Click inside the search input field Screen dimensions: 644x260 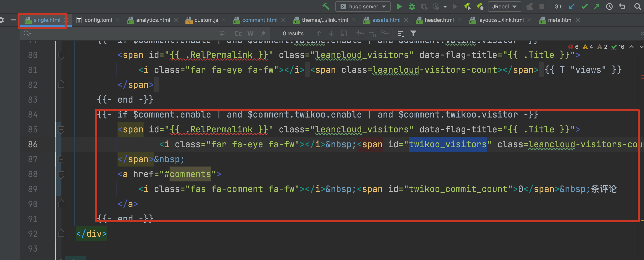[x=100, y=33]
